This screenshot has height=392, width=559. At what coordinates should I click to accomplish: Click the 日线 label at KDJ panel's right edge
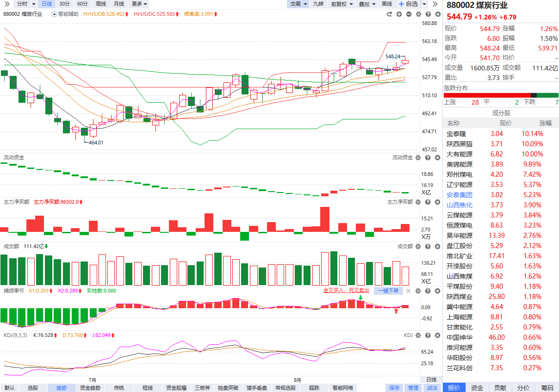[x=431, y=380]
